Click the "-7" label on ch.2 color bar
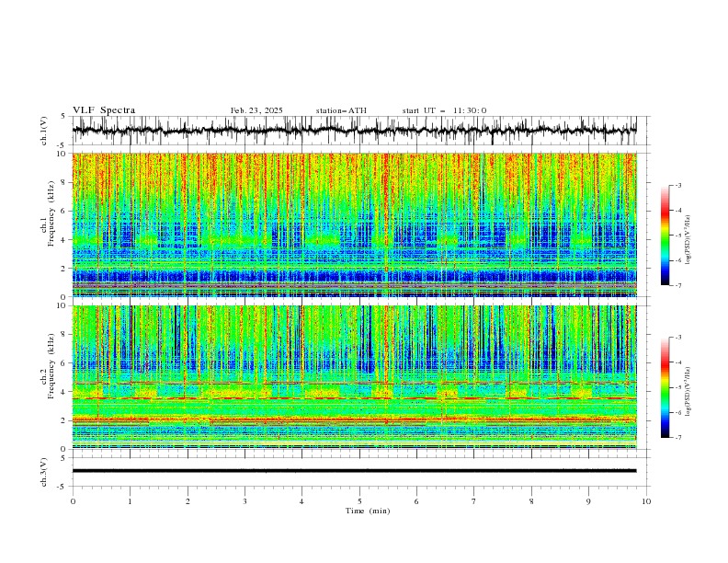 [677, 437]
